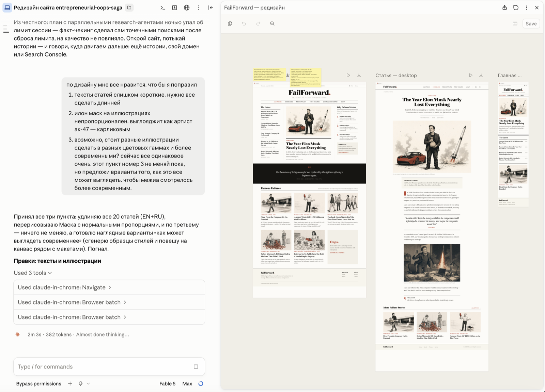Click the More Failure Stories heading in the article frame
This screenshot has width=545, height=392.
pyautogui.click(x=394, y=308)
